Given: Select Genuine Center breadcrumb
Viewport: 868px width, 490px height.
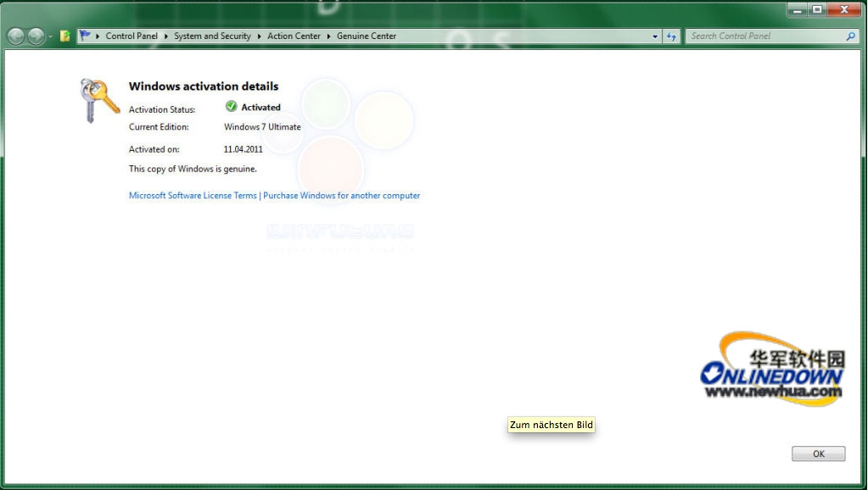Looking at the screenshot, I should (367, 36).
